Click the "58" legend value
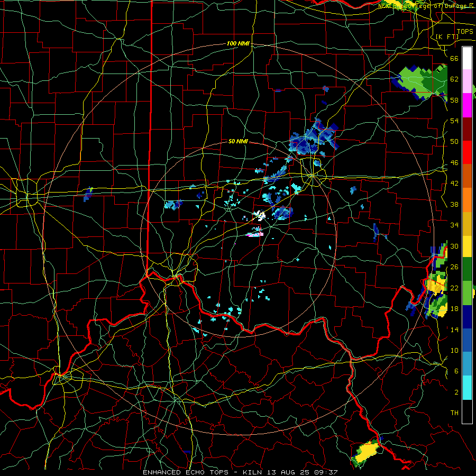Image resolution: width=476 pixels, height=476 pixels. click(x=454, y=100)
